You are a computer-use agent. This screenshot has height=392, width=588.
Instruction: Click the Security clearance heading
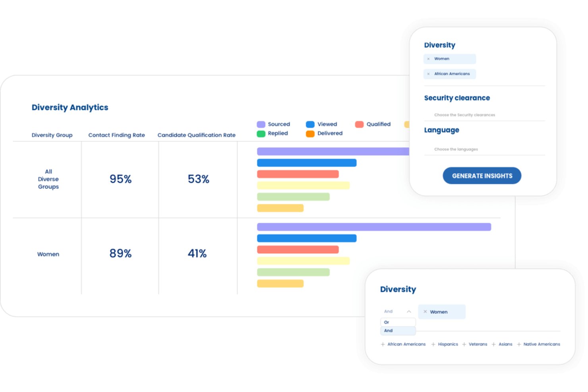(x=457, y=98)
